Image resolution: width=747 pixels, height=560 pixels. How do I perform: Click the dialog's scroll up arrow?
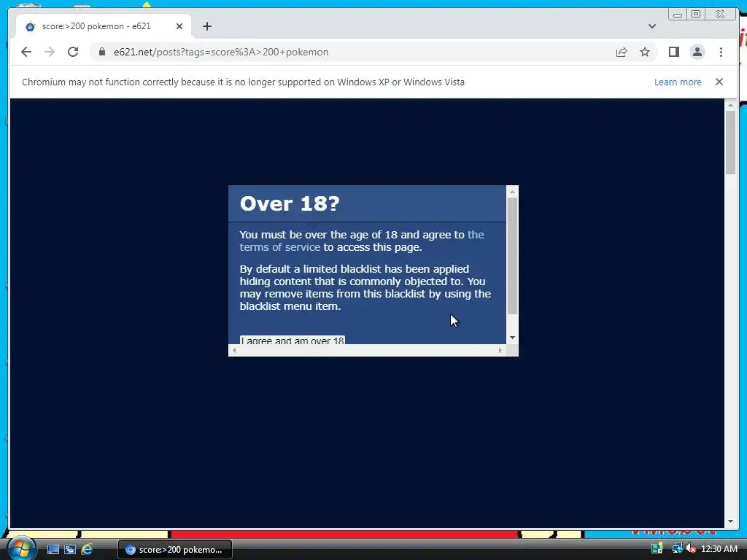pyautogui.click(x=512, y=192)
